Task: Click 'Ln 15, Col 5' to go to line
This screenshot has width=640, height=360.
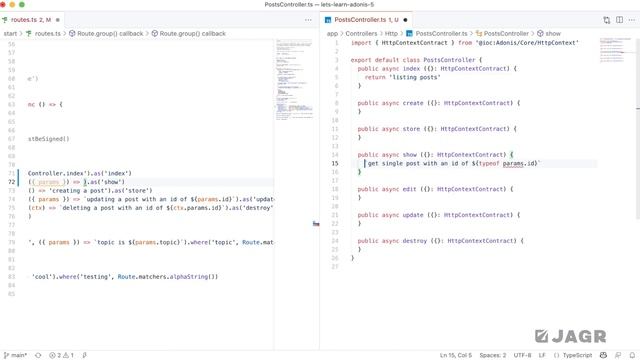Action: 456,355
